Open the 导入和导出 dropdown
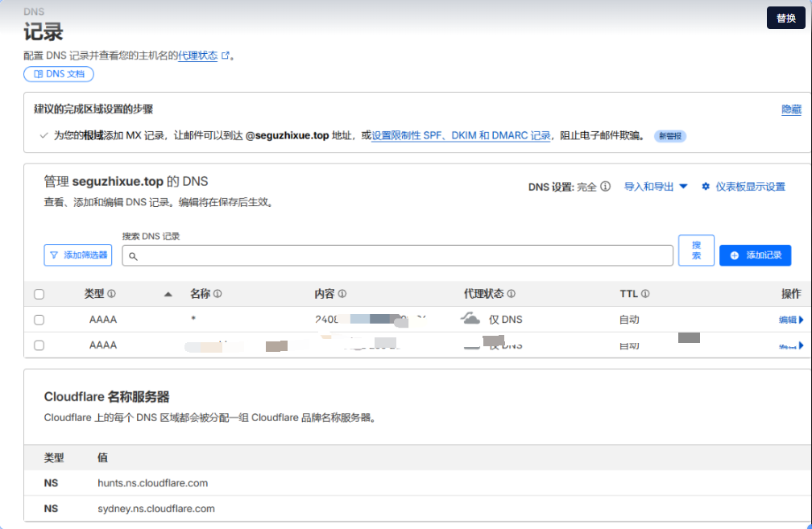This screenshot has width=812, height=529. (x=656, y=187)
